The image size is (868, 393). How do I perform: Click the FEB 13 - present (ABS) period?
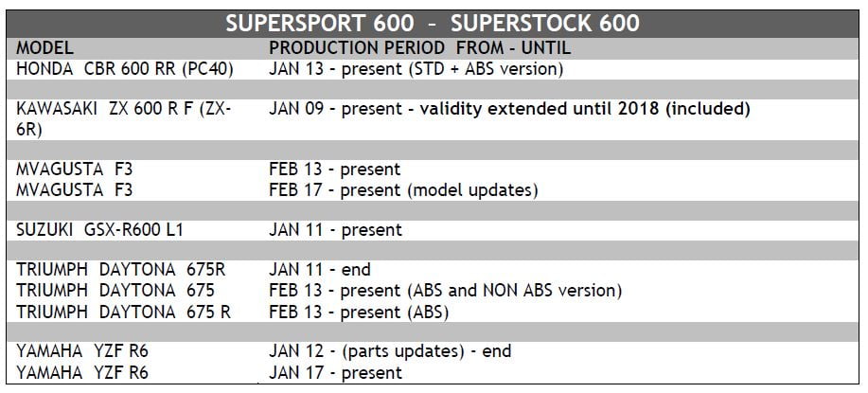[x=359, y=312]
